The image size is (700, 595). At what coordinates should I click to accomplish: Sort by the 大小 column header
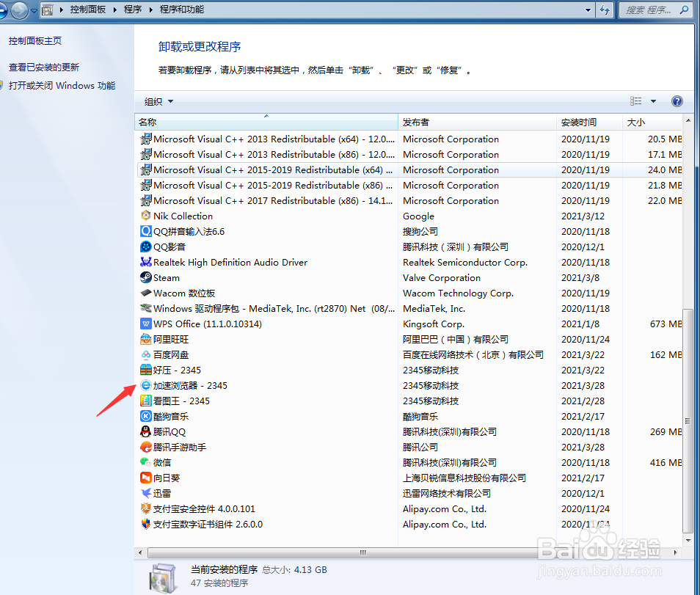(652, 122)
